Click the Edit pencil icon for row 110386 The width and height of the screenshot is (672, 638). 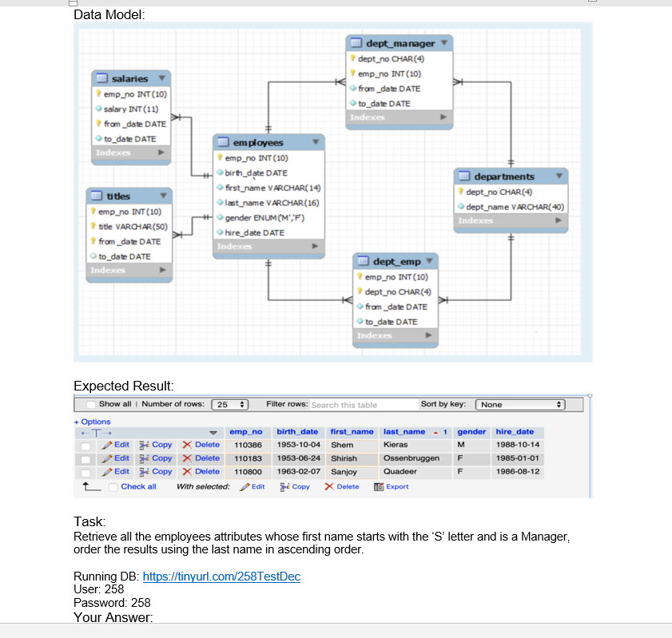(105, 446)
